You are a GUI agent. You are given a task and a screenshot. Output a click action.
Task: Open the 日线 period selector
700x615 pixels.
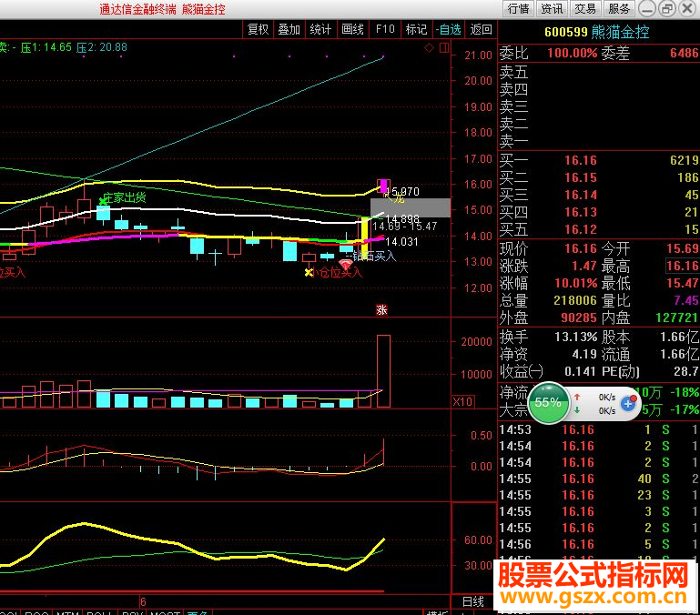(x=473, y=601)
